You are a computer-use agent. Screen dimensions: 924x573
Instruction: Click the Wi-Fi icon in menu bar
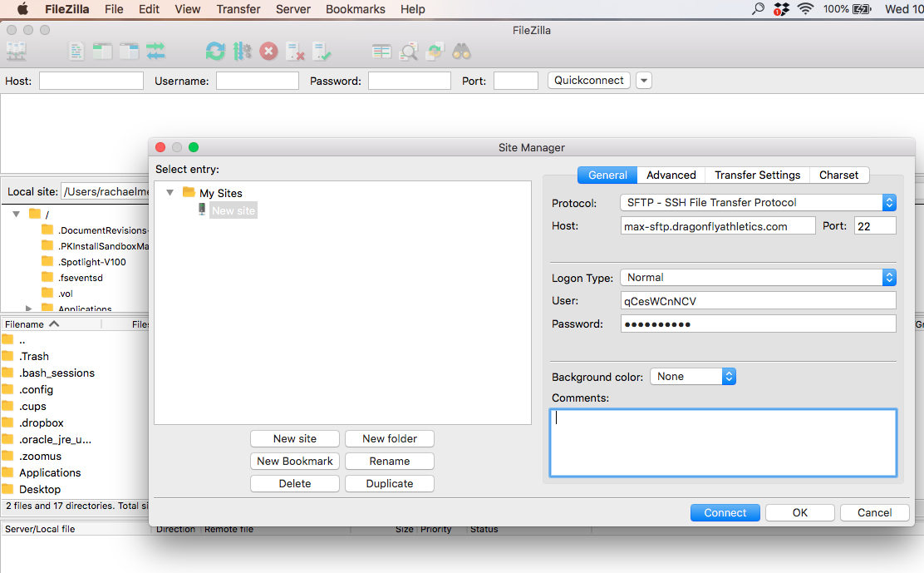tap(804, 9)
